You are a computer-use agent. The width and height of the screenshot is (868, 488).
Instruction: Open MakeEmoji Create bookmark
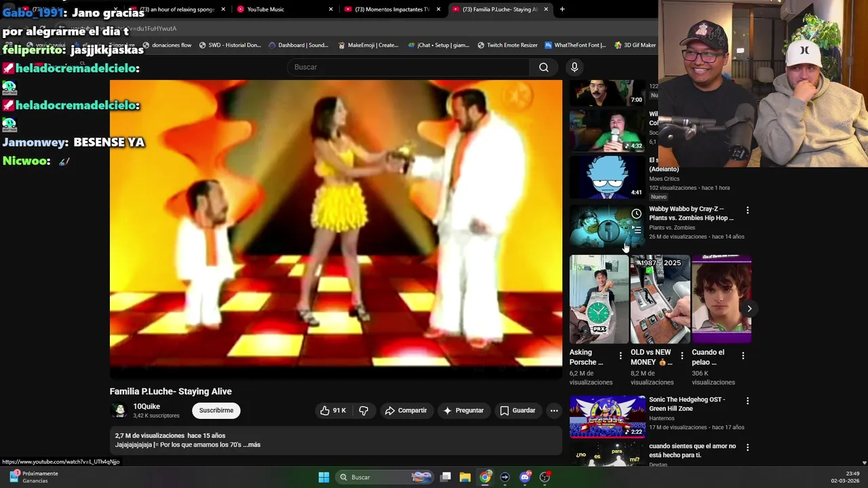pos(368,45)
